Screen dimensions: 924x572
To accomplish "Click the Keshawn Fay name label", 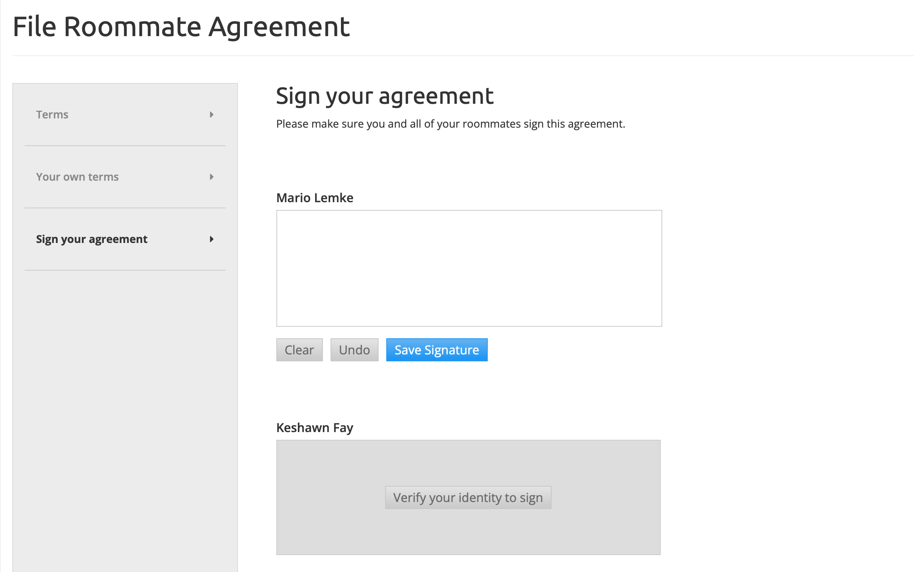I will click(314, 427).
